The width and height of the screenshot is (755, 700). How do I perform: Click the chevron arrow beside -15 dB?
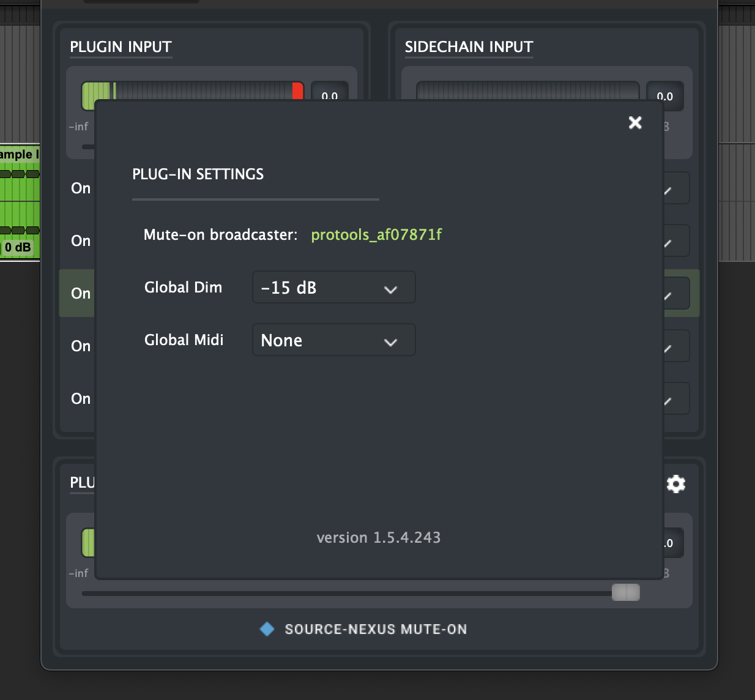tap(390, 289)
